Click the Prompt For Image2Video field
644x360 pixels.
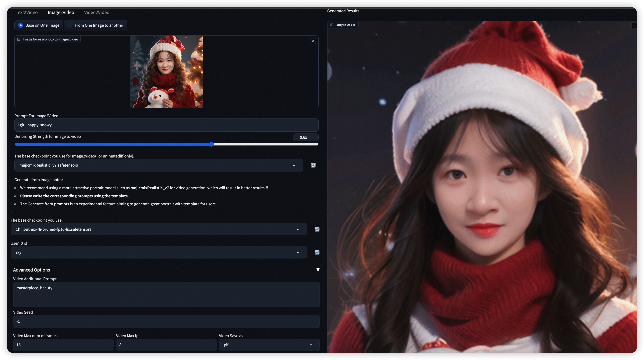click(x=166, y=125)
